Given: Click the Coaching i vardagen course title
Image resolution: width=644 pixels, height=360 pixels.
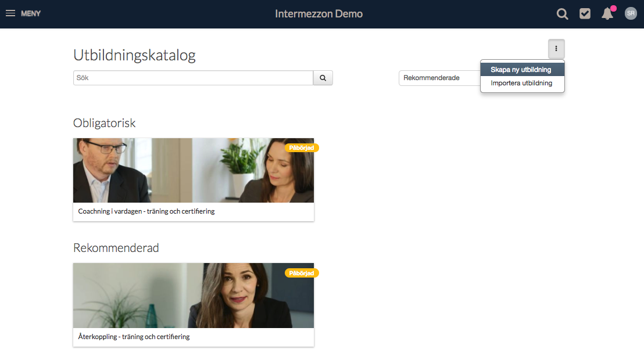Looking at the screenshot, I should click(146, 211).
